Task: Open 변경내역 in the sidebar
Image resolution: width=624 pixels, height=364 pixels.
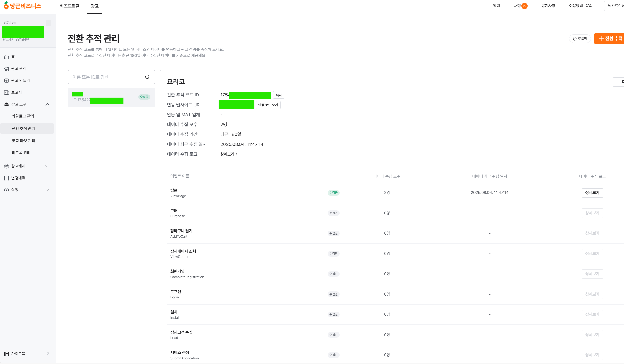Action: [18, 178]
